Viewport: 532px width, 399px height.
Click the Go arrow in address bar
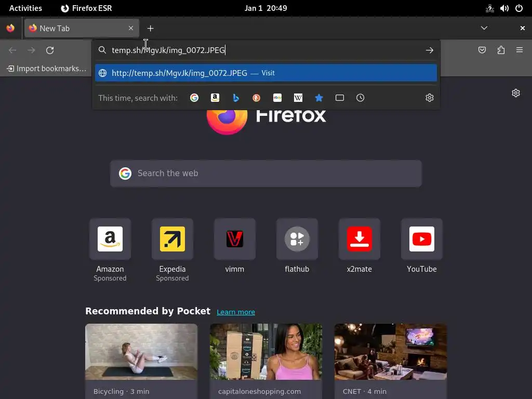430,50
